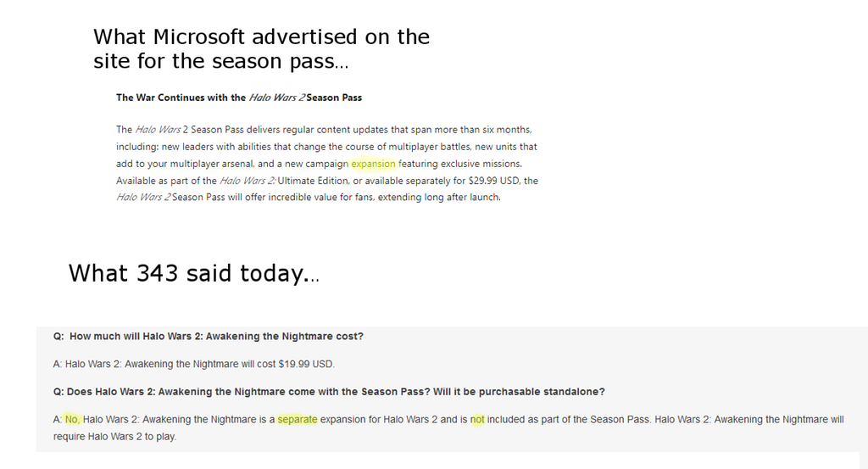
Task: Click the bold 'The War Continues with the' title
Action: coord(181,98)
